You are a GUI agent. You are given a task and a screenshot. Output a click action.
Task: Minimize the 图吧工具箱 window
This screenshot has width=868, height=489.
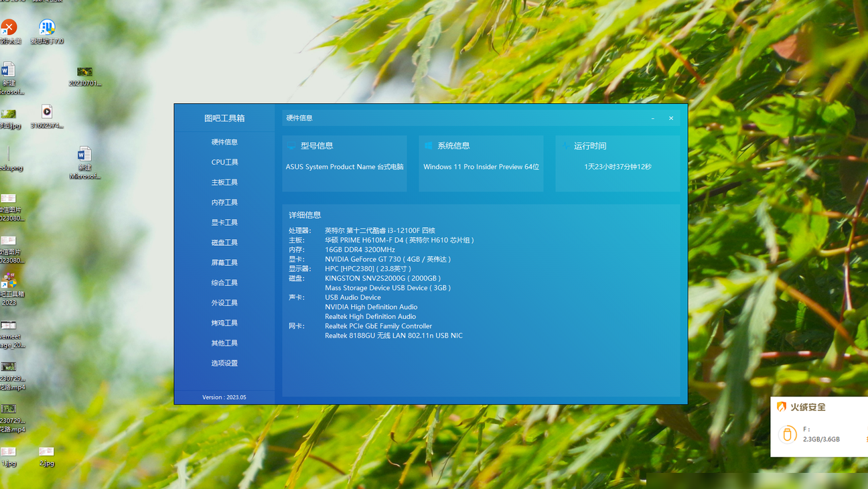653,118
